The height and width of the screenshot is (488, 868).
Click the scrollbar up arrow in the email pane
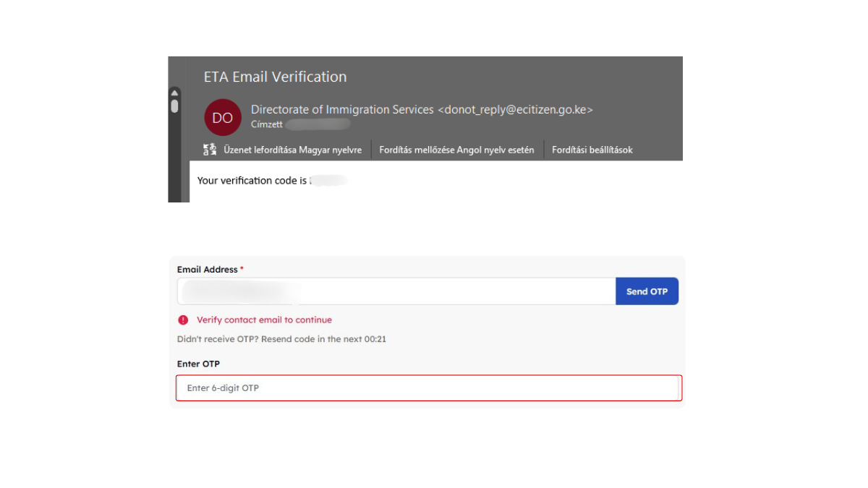coord(174,93)
